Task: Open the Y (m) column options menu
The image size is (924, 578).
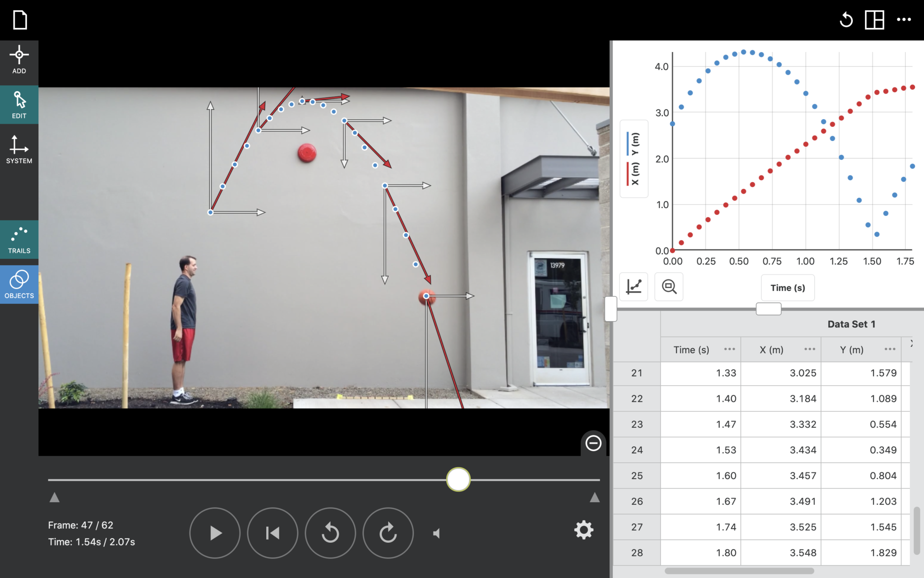Action: tap(889, 349)
